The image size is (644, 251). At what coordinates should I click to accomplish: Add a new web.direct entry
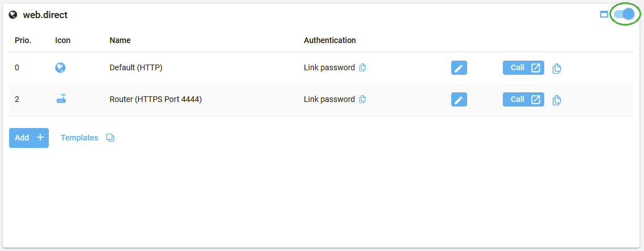(29, 138)
